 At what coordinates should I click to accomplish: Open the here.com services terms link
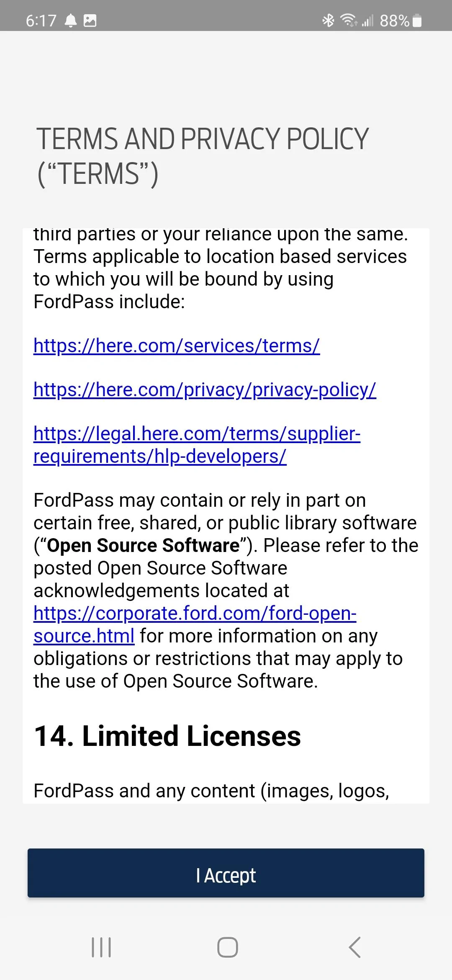pyautogui.click(x=176, y=345)
